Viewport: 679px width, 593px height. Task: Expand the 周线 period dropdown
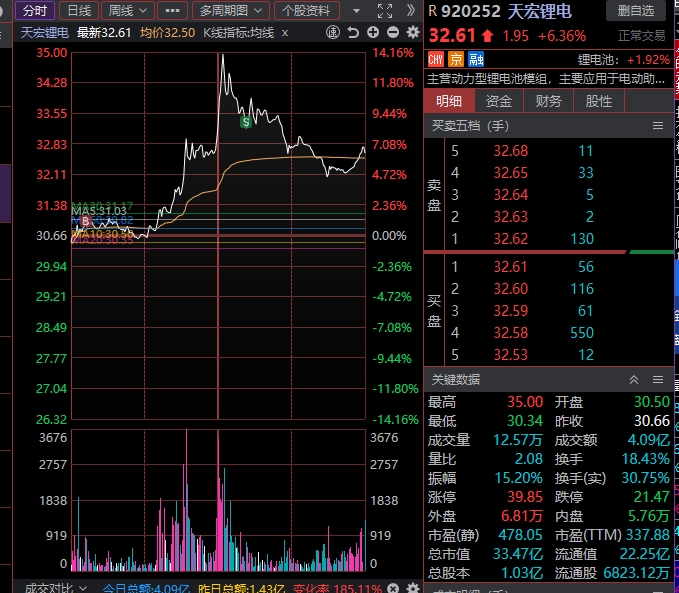127,10
